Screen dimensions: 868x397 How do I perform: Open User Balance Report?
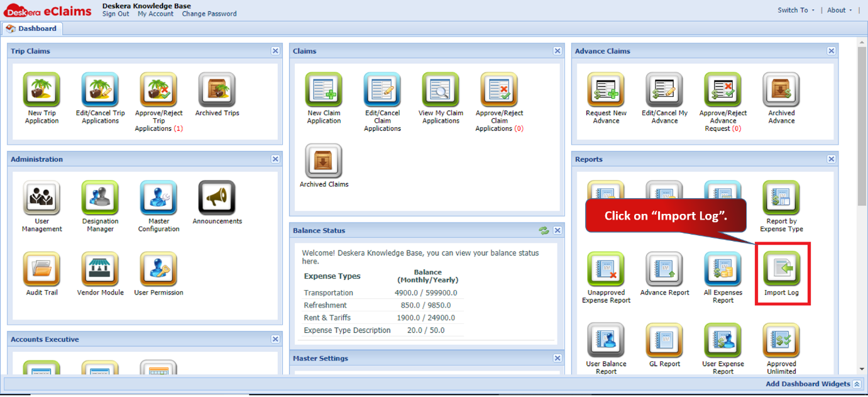606,340
